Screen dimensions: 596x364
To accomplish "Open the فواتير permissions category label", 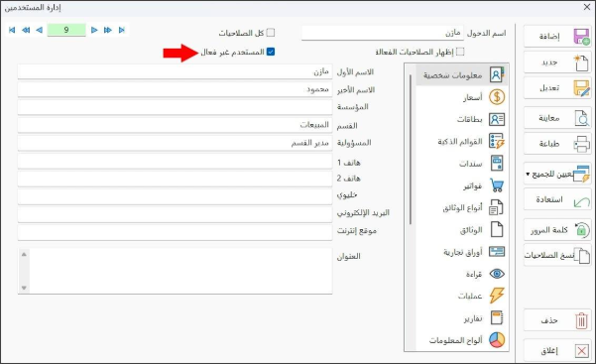I will [x=472, y=186].
